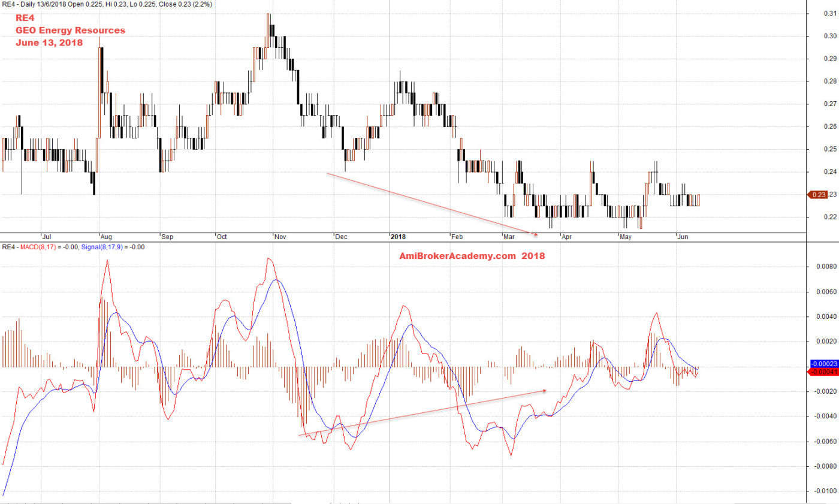The image size is (839, 504).
Task: Click the Sep month label on time axis
Action: 167,237
